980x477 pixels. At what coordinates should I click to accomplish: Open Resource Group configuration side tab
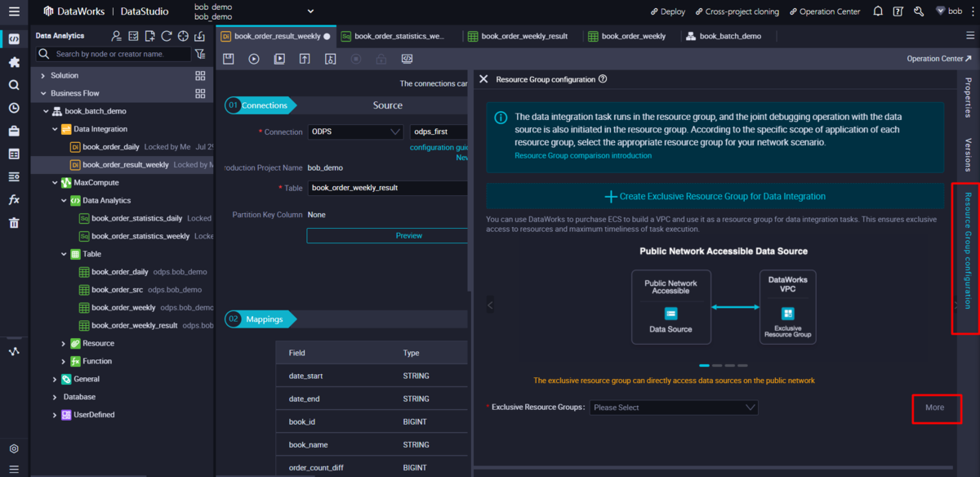[x=968, y=250]
